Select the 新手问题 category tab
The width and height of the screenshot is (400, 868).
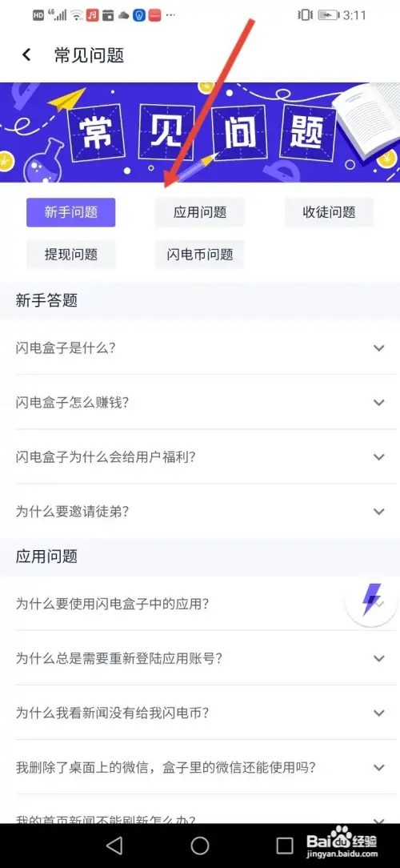click(x=71, y=212)
